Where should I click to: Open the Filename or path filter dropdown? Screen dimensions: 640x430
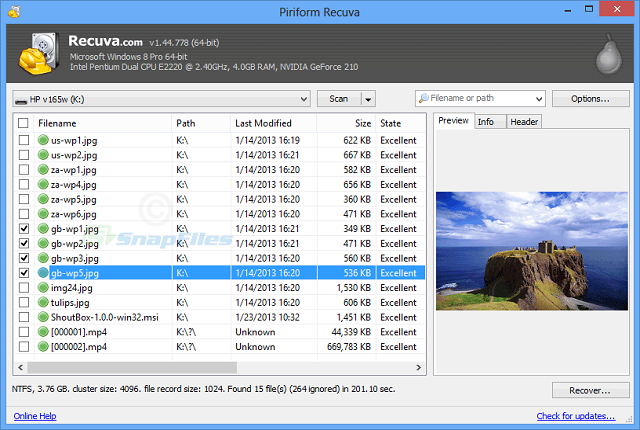click(539, 99)
